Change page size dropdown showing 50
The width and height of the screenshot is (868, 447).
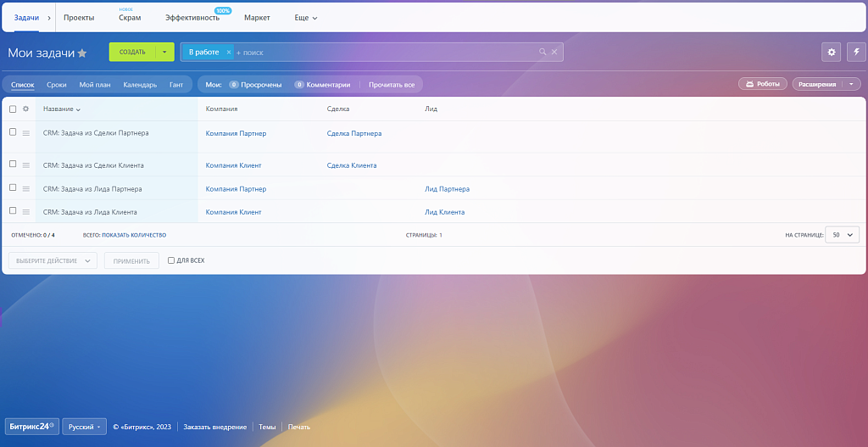click(x=843, y=235)
